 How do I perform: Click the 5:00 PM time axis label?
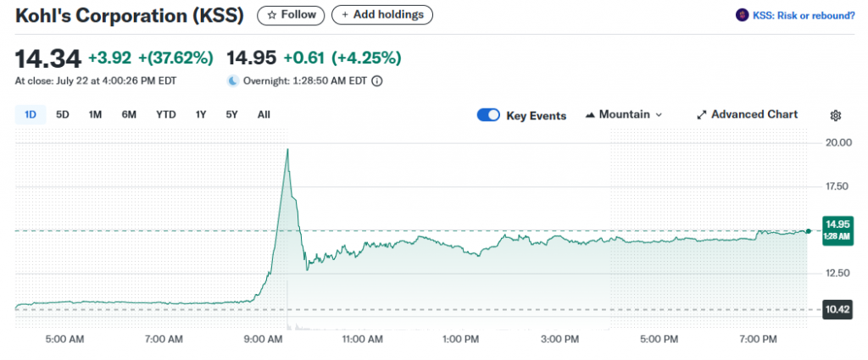659,339
